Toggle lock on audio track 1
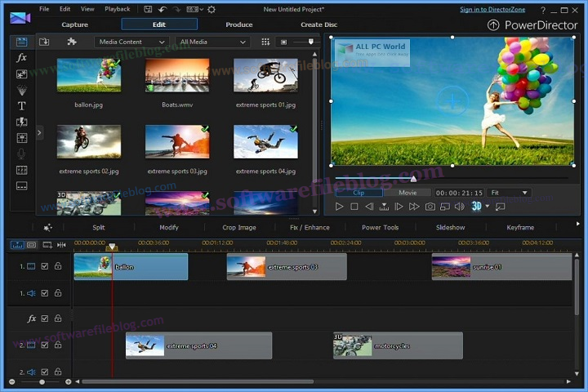The image size is (588, 392). tap(58, 293)
